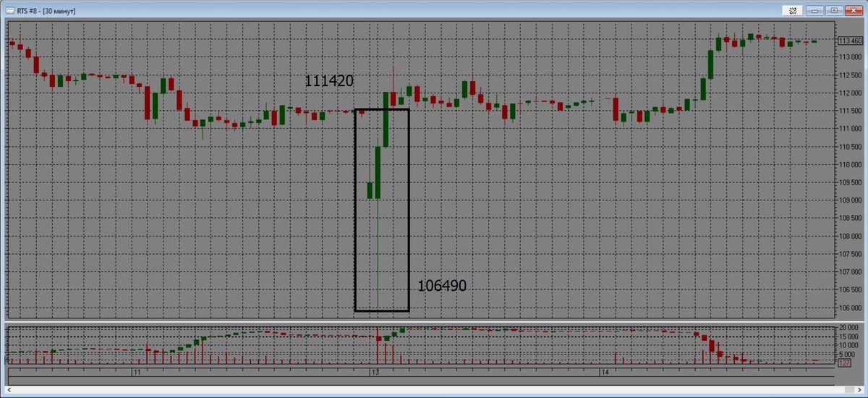Click the title text 'RTS #8 - [30 минут]'
The width and height of the screenshot is (868, 398).
click(x=48, y=12)
